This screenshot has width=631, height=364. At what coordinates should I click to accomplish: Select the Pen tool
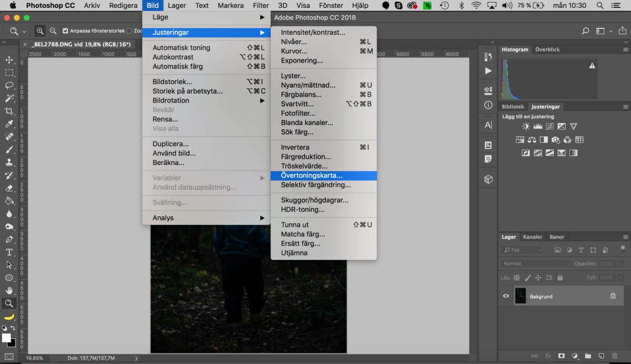9,239
